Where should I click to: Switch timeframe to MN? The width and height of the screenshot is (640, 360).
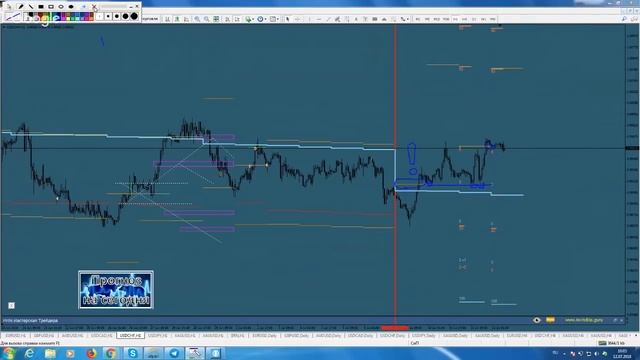[493, 19]
